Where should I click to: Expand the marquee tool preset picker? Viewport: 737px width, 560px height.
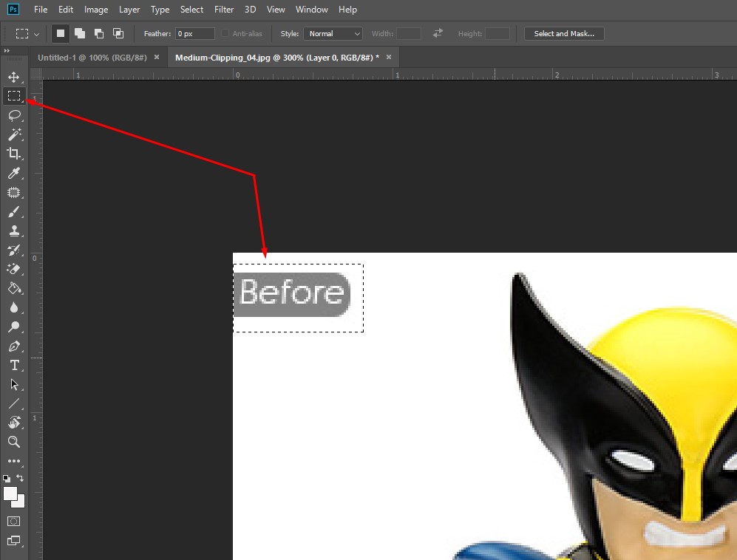pos(28,34)
